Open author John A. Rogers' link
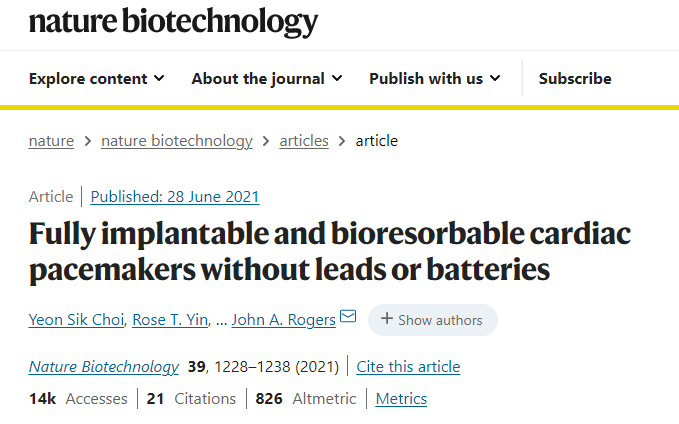Screen dimensions: 679x424 [284, 320]
